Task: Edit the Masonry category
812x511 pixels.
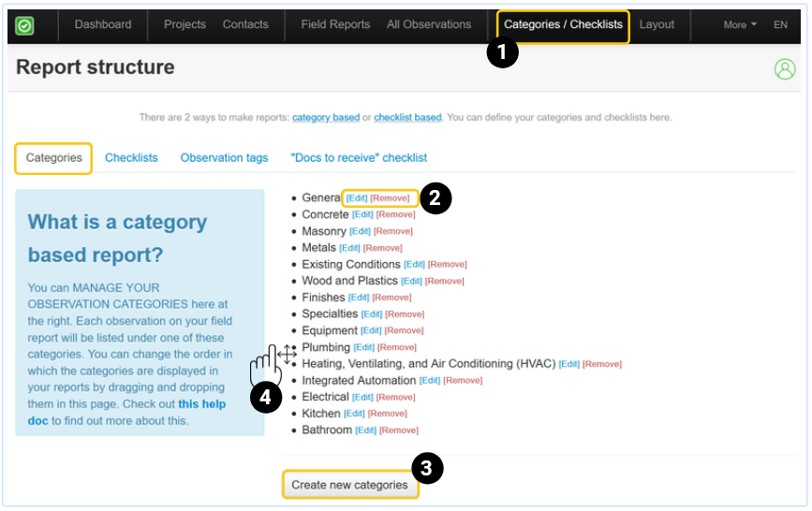Action: coord(360,231)
